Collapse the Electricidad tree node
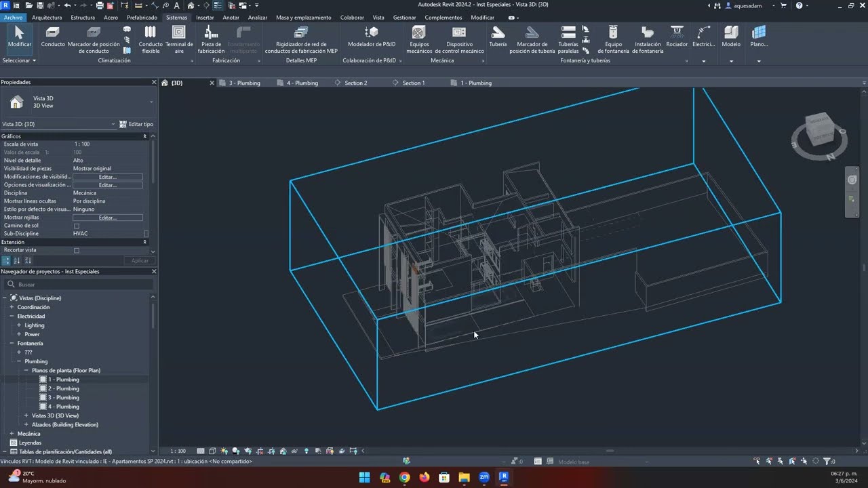The image size is (868, 488). (12, 316)
